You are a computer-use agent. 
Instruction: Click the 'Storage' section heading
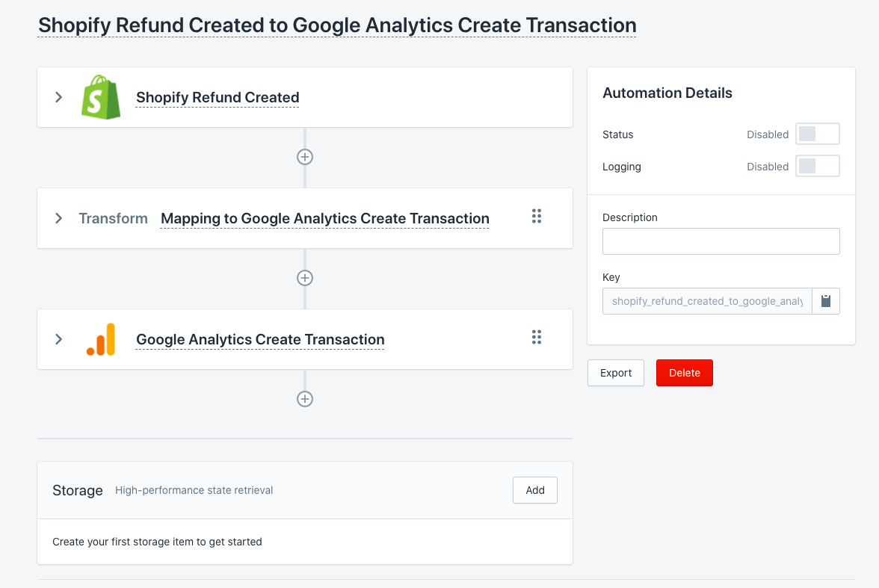pos(78,490)
